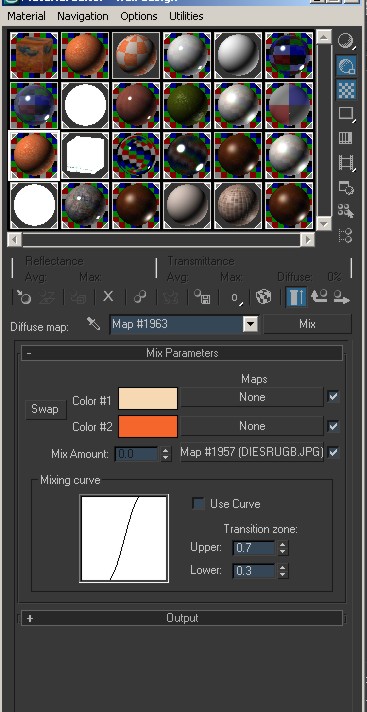Toggle the Mix Amount map enable checkbox
This screenshot has width=367, height=712.
pos(333,452)
